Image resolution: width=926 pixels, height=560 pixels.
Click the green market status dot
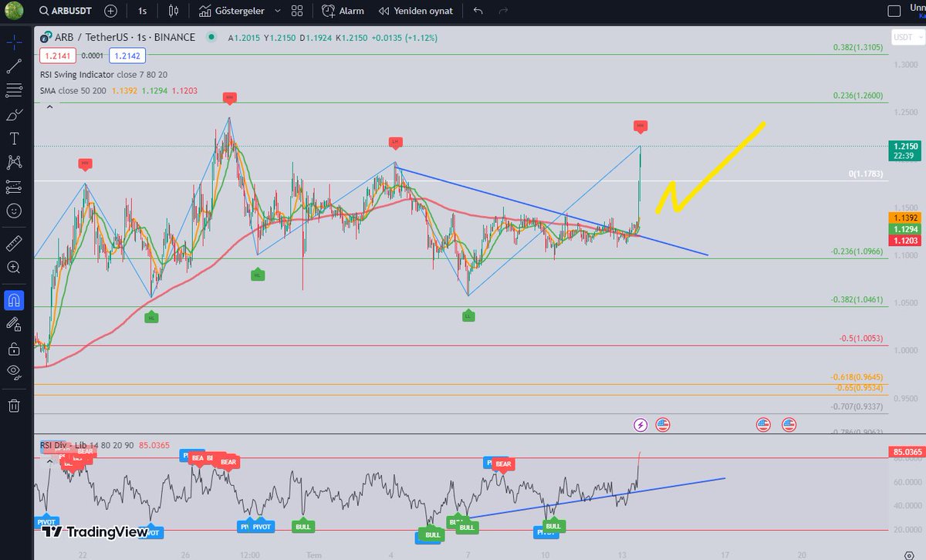click(x=211, y=37)
